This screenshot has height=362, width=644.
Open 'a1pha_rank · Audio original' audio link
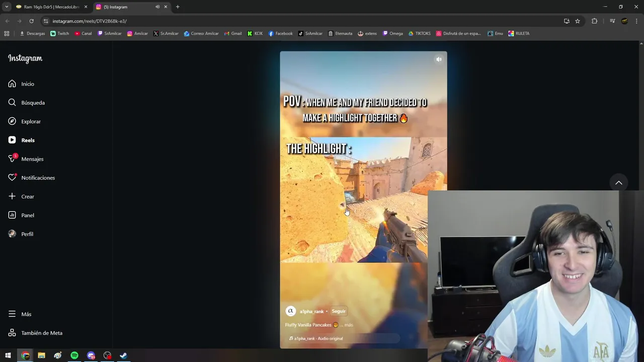tap(318, 338)
